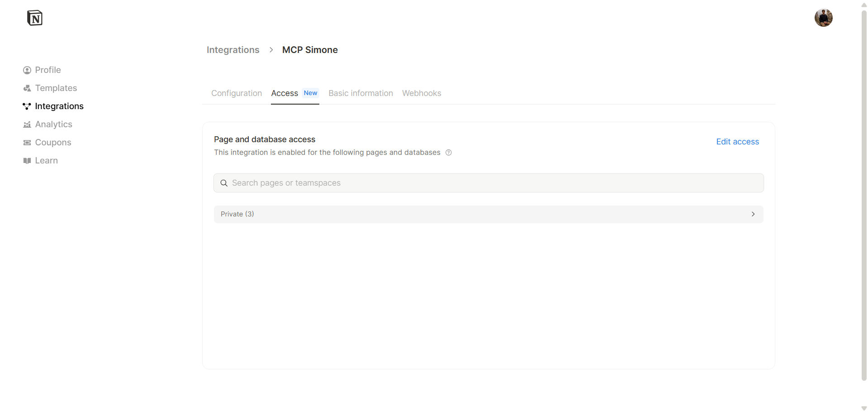Open the Coupons sidebar item
Viewport: 868px width, 412px height.
coord(47,143)
